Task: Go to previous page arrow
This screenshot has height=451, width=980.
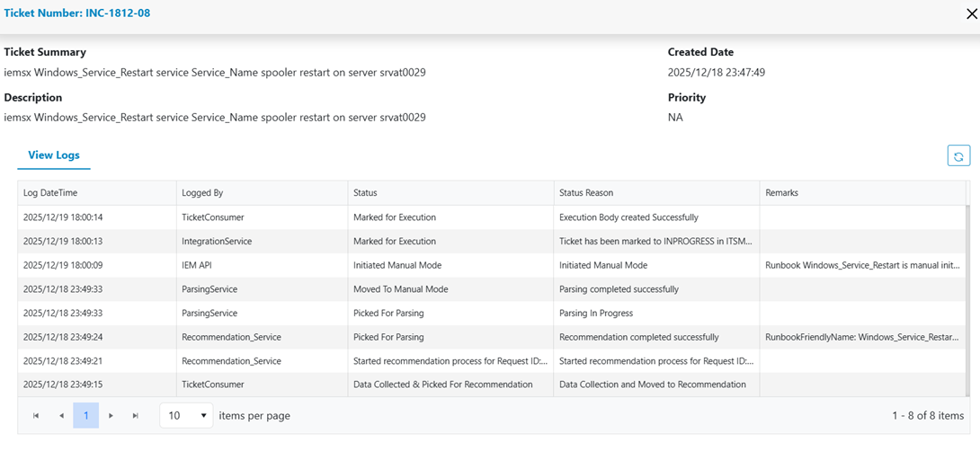Action: click(61, 416)
